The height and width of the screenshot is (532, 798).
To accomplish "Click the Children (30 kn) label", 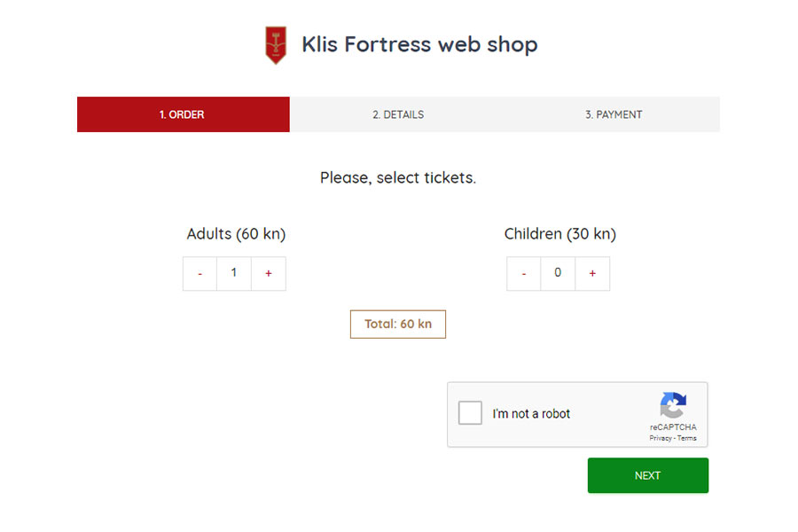I will point(559,234).
